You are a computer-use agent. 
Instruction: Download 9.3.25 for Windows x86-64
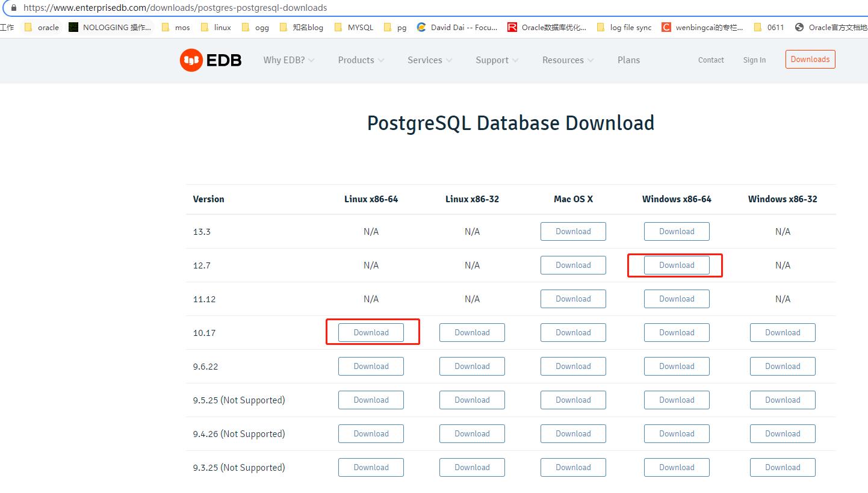[x=677, y=467]
